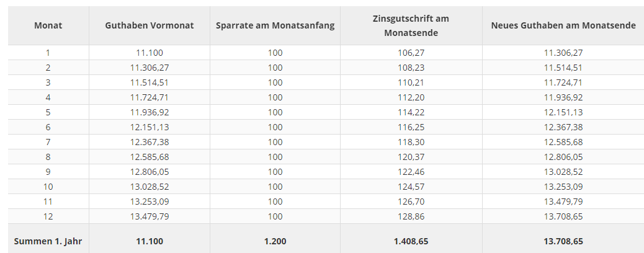Image resolution: width=644 pixels, height=253 pixels.
Task: Select the month 3 row number
Action: (48, 82)
